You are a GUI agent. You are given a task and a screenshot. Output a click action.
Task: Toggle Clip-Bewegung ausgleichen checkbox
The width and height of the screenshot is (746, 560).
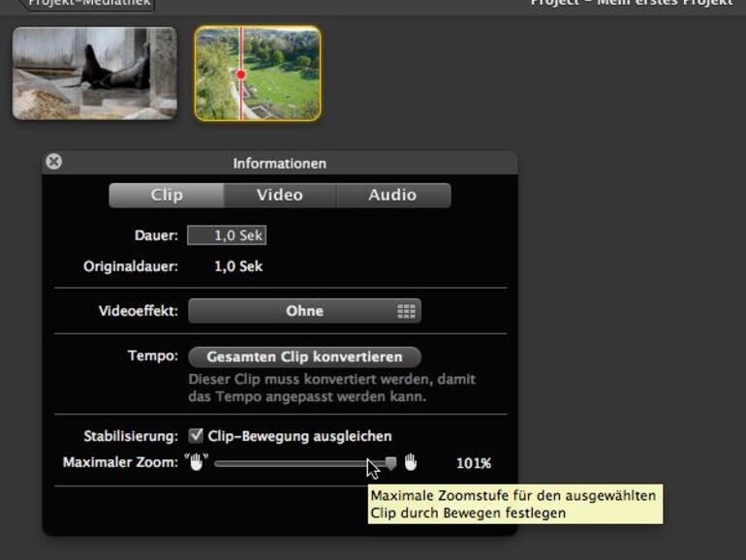(196, 435)
